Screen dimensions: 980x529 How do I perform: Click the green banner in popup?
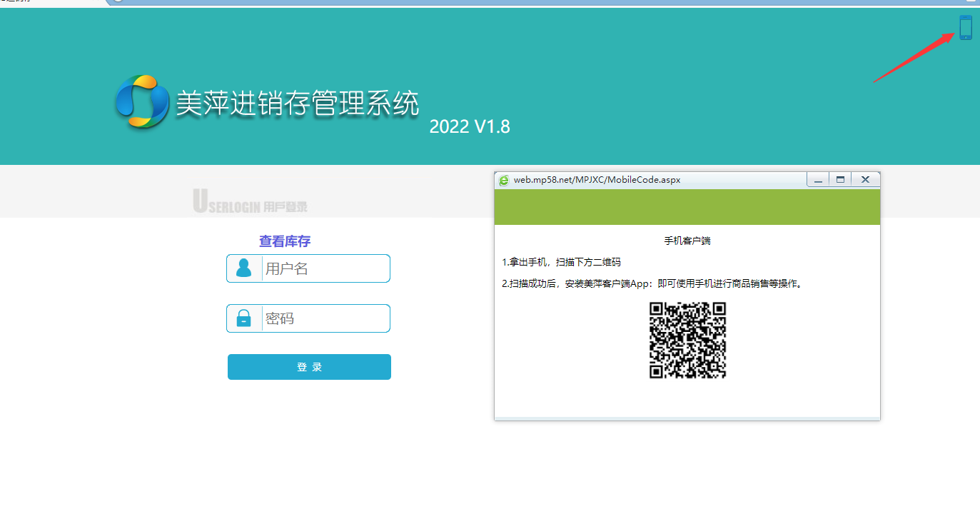[687, 207]
